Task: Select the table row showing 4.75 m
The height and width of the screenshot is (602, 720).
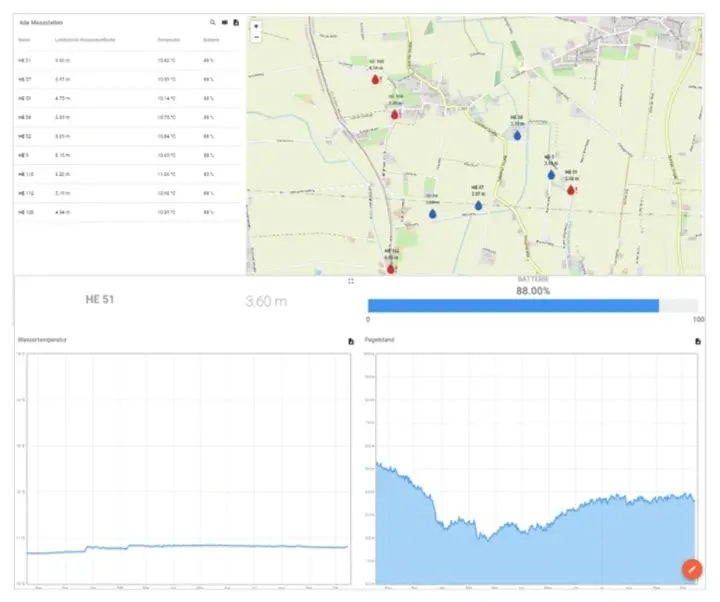Action: (129, 98)
